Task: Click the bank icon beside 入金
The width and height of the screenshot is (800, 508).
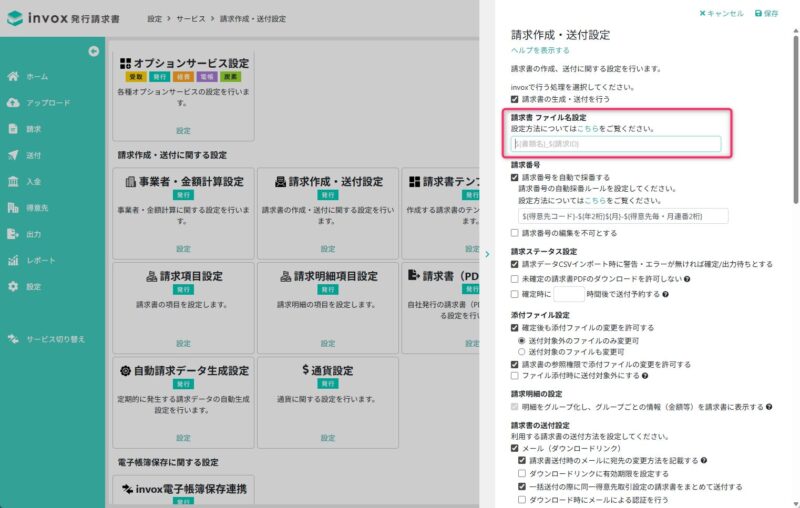Action: tap(13, 182)
